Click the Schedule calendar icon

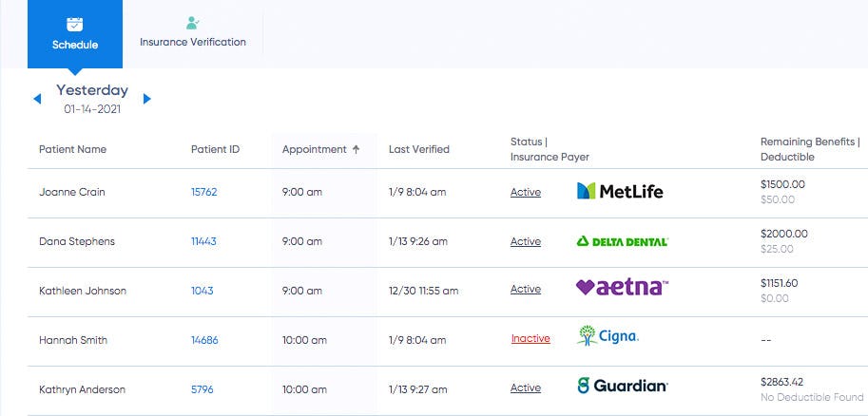click(74, 24)
